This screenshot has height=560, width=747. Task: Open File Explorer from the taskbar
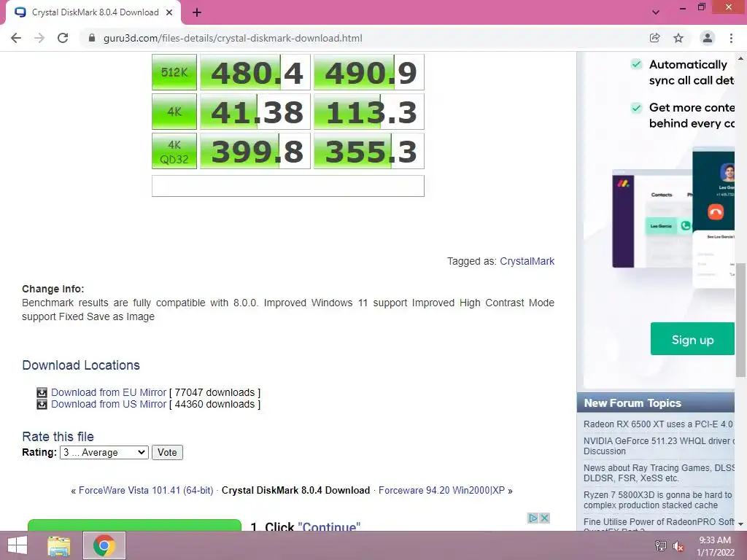tap(59, 545)
